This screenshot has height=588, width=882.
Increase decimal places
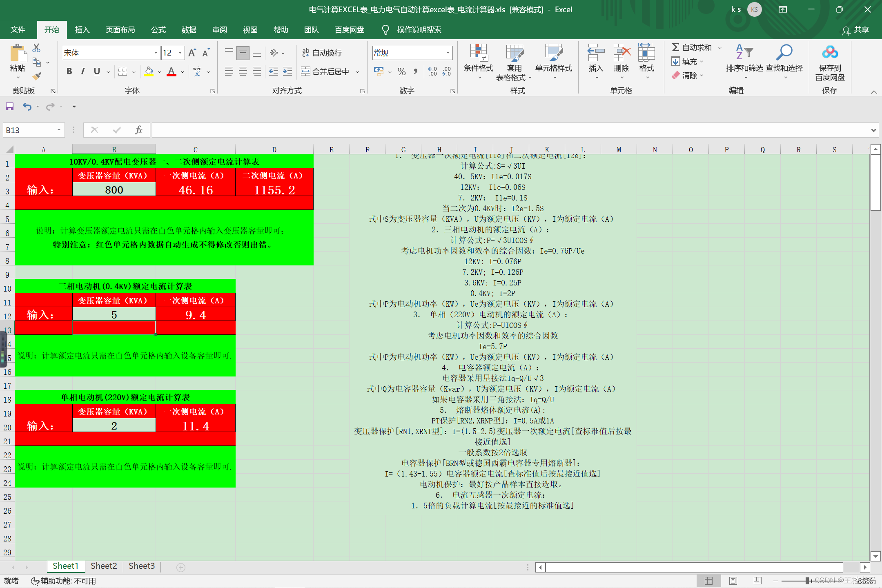pyautogui.click(x=432, y=71)
